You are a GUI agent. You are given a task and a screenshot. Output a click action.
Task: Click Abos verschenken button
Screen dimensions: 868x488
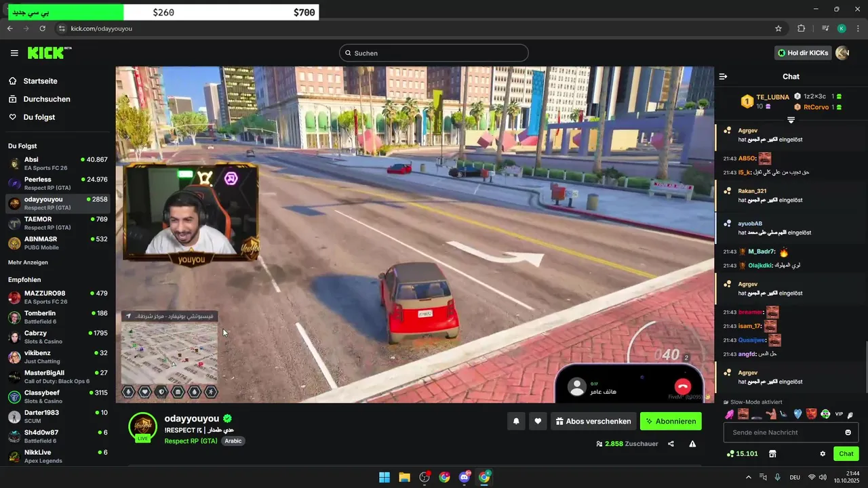coord(593,422)
